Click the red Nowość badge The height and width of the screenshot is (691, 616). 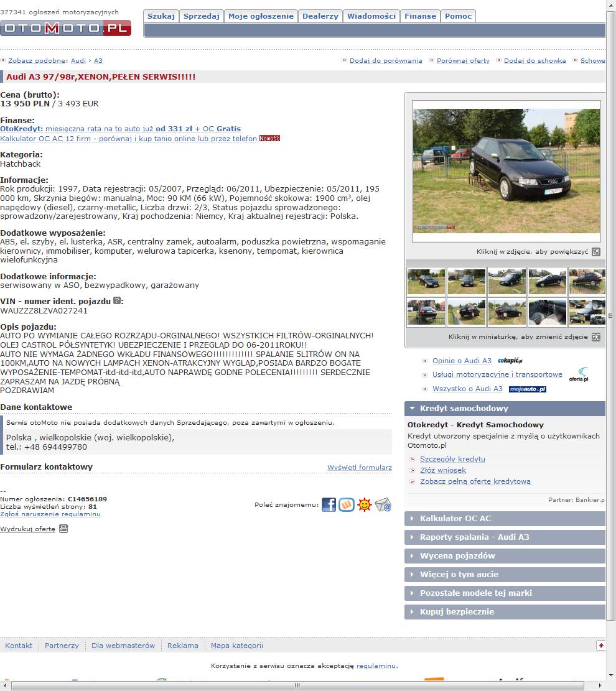[x=269, y=138]
